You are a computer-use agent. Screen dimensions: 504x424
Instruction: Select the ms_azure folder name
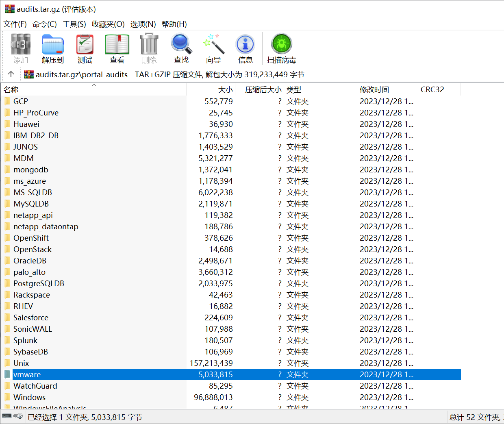pos(30,181)
